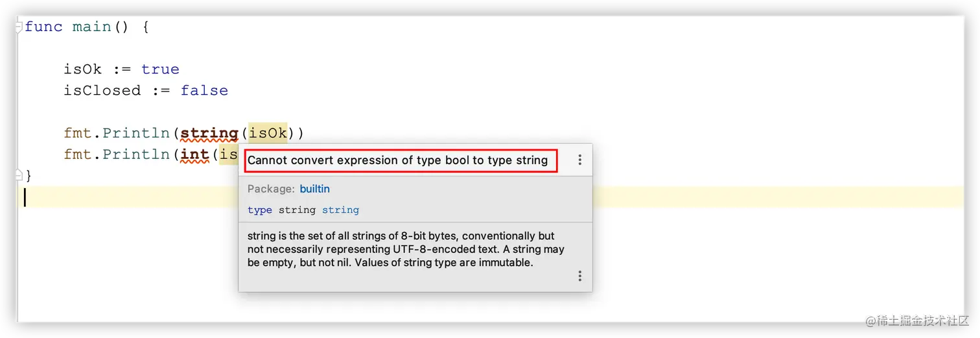Follow the blue string type link

[x=340, y=210]
